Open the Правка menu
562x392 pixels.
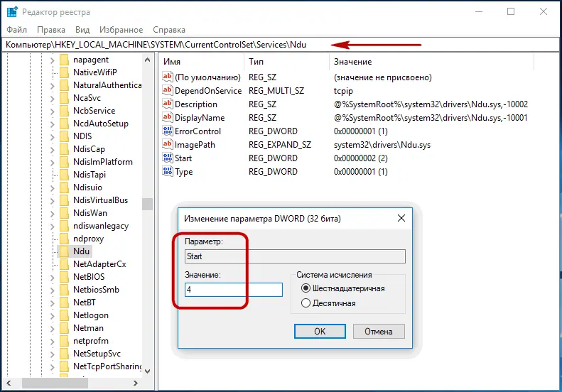click(x=51, y=30)
